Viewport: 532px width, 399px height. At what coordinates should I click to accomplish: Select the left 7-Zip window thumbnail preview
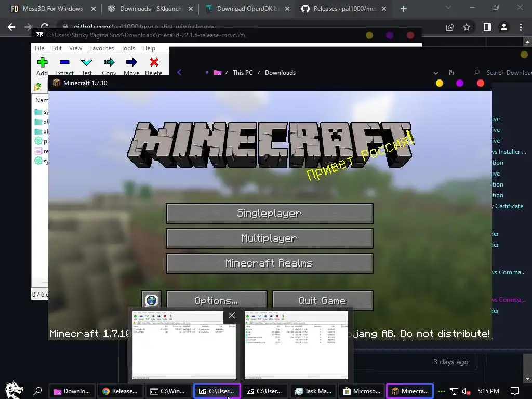[x=184, y=345]
